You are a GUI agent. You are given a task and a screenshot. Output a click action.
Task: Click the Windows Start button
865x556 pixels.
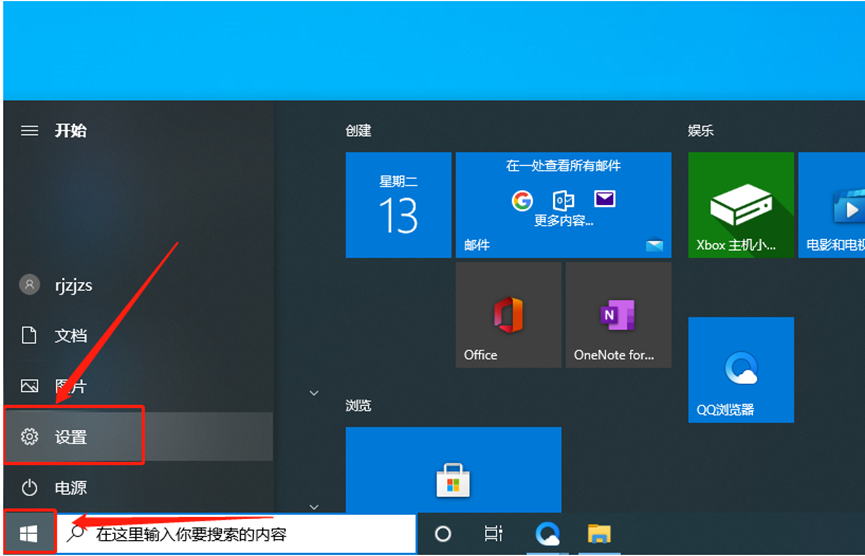28,534
